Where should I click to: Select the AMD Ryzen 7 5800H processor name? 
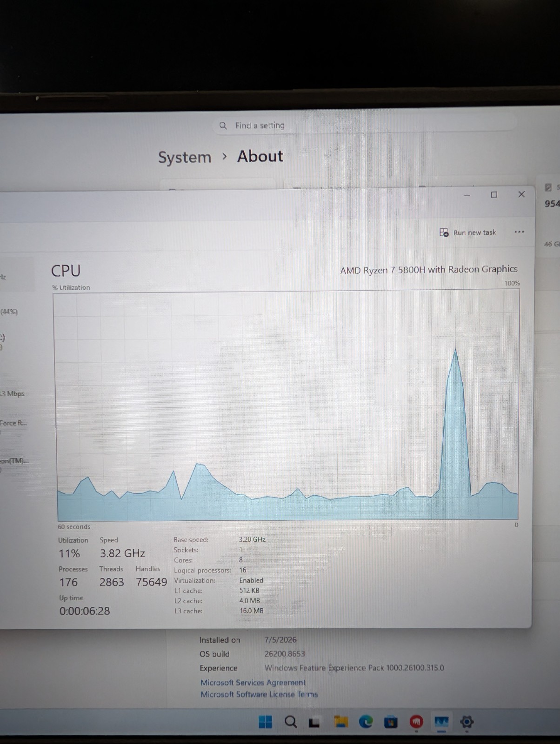(x=429, y=270)
